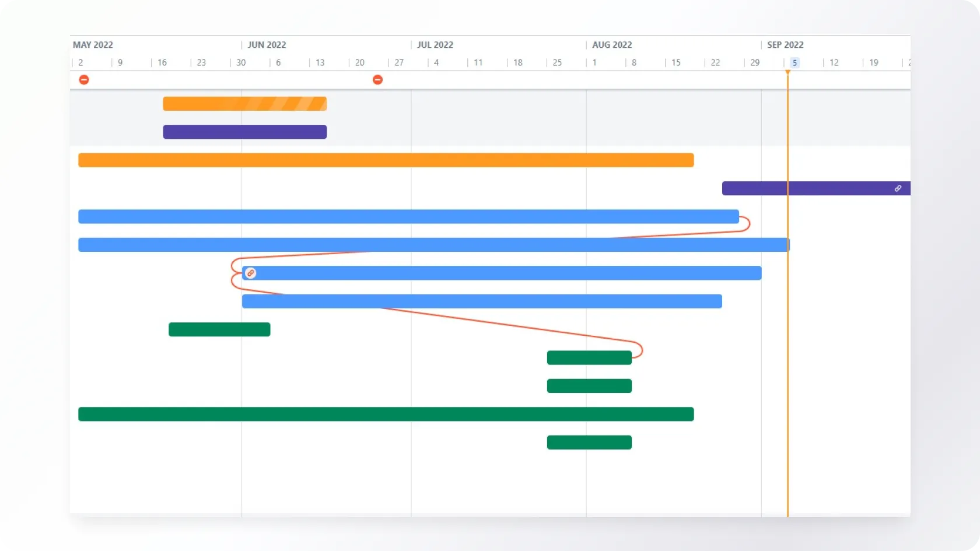The image size is (980, 551).
Task: Select the green bar connected to the dependency line
Action: 589,358
